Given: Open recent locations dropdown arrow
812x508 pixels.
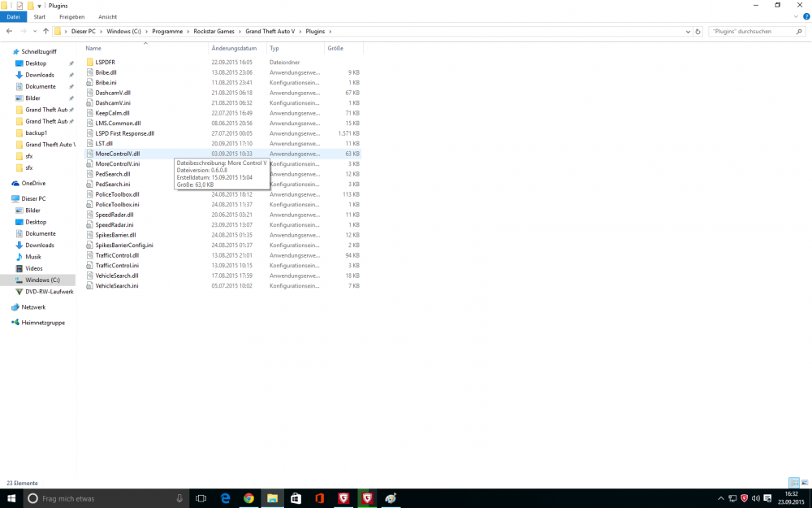Looking at the screenshot, I should pyautogui.click(x=35, y=32).
